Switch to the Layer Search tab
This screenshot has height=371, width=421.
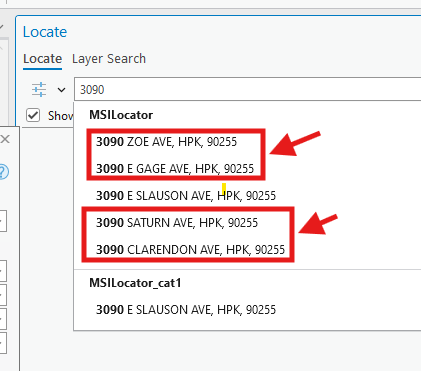tap(109, 59)
